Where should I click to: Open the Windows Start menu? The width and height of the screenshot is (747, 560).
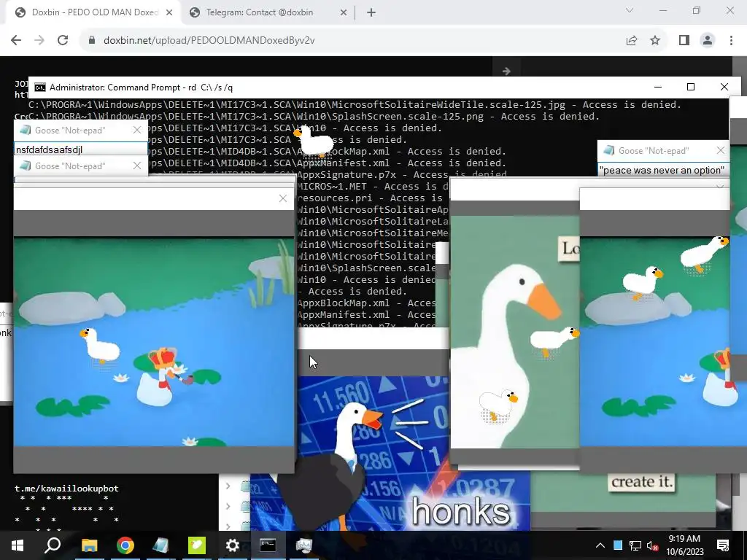(18, 545)
